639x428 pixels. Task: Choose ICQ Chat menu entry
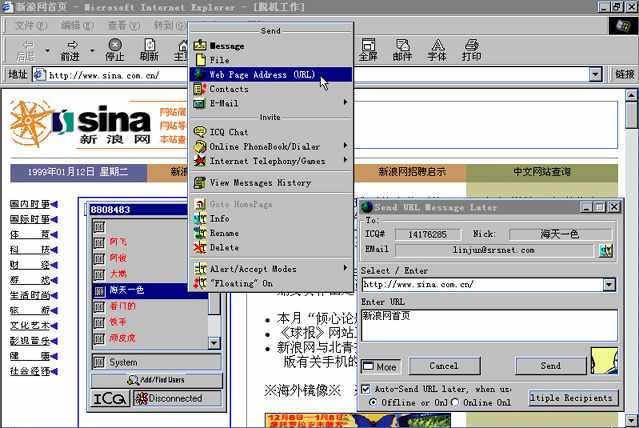coord(271,132)
